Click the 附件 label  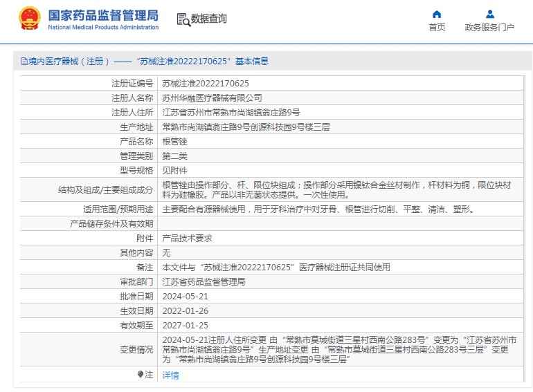click(x=145, y=239)
